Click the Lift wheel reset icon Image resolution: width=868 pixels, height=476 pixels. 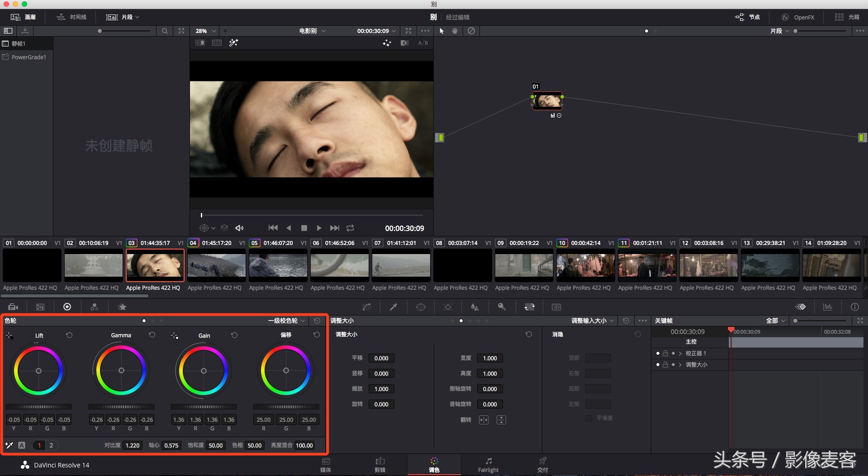click(69, 335)
